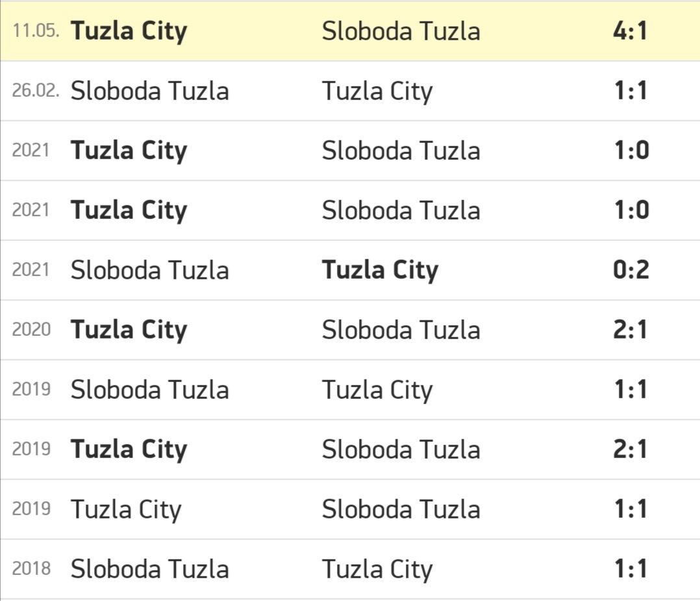Select Sloboda Tuzla home team in 0:2 match
This screenshot has height=601, width=700.
point(149,270)
